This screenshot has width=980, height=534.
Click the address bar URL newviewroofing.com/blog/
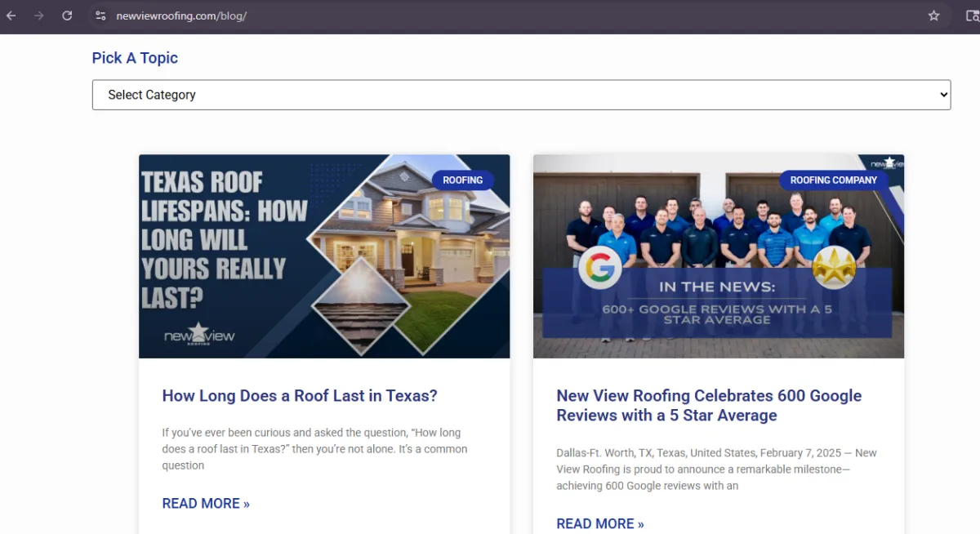tap(181, 16)
